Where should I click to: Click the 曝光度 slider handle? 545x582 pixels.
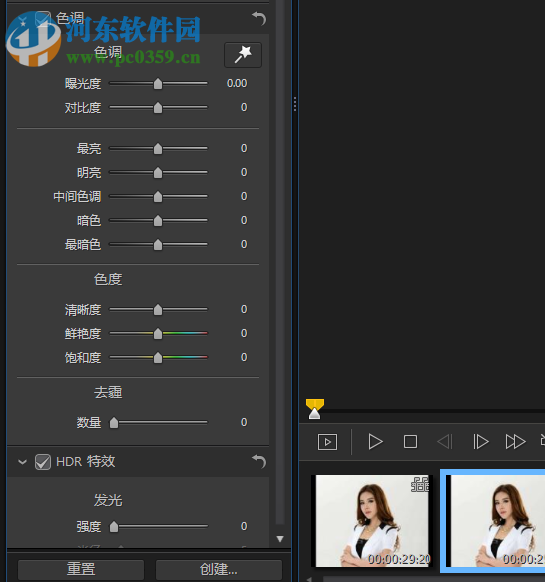pyautogui.click(x=158, y=84)
